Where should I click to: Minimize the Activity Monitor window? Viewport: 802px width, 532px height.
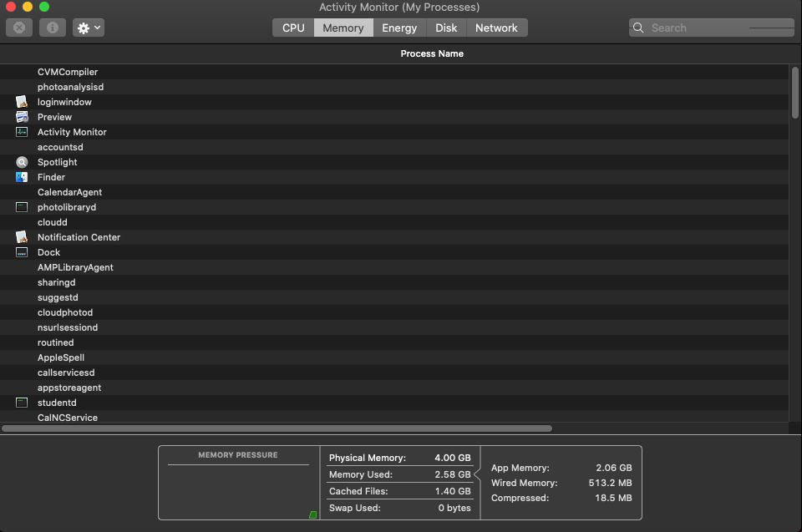pyautogui.click(x=28, y=7)
